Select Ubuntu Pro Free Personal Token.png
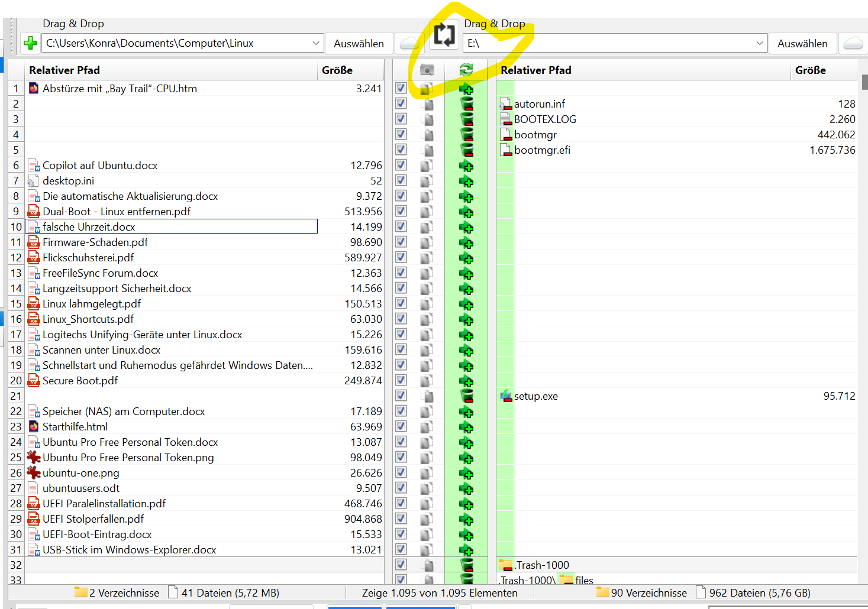The image size is (868, 609). pyautogui.click(x=128, y=458)
